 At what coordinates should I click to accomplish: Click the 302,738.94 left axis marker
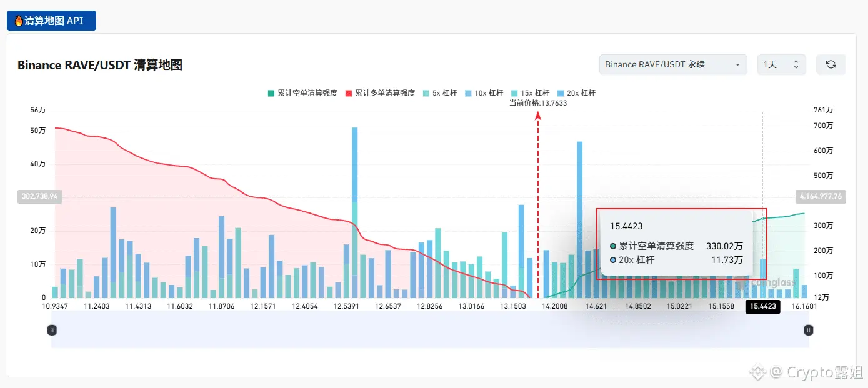pyautogui.click(x=39, y=196)
